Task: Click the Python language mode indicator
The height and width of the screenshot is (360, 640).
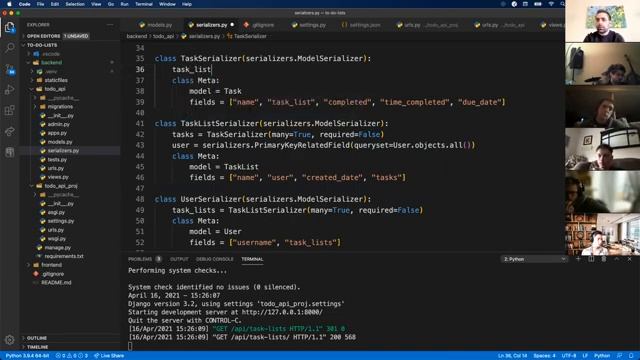Action: click(602, 356)
